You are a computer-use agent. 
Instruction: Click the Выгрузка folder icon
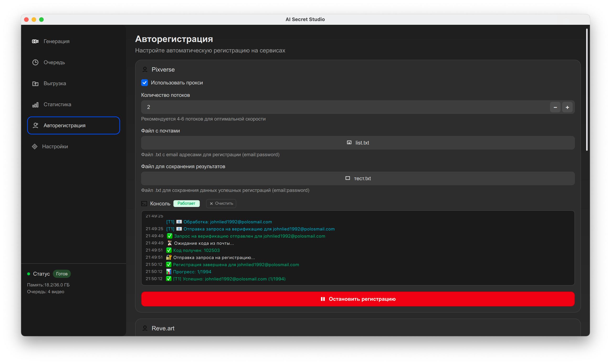[35, 84]
